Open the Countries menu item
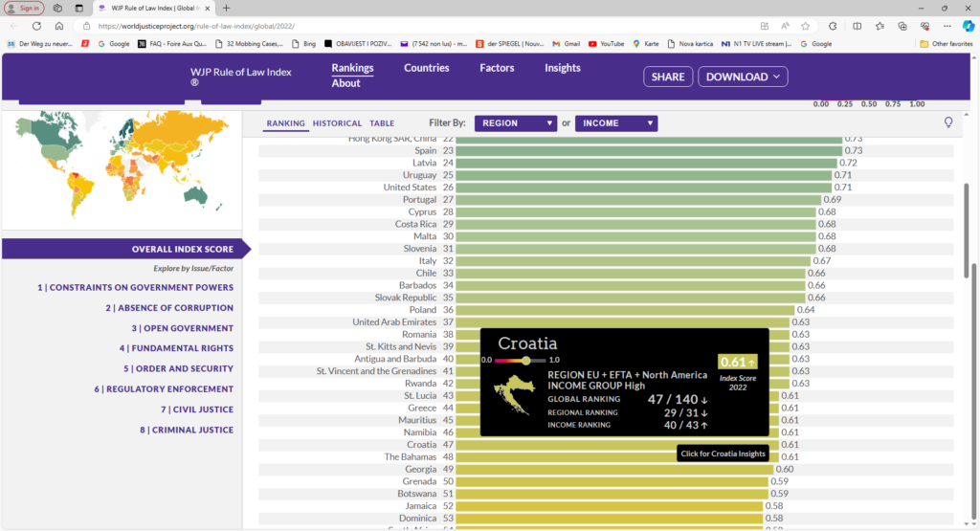 [x=426, y=68]
